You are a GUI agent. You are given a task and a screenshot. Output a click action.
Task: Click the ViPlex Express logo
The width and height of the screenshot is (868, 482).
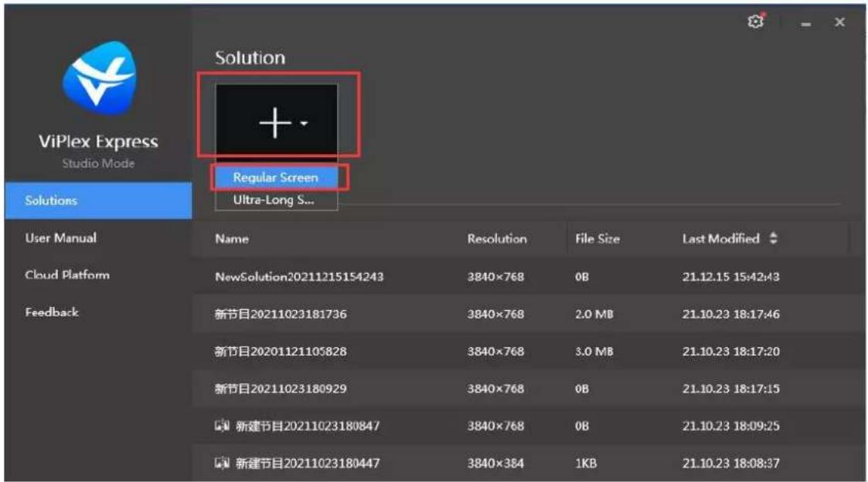click(x=99, y=77)
